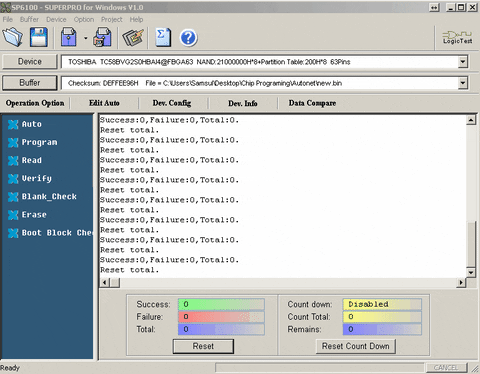Click the "Count Total:" label
The width and height of the screenshot is (480, 374).
coord(309,317)
